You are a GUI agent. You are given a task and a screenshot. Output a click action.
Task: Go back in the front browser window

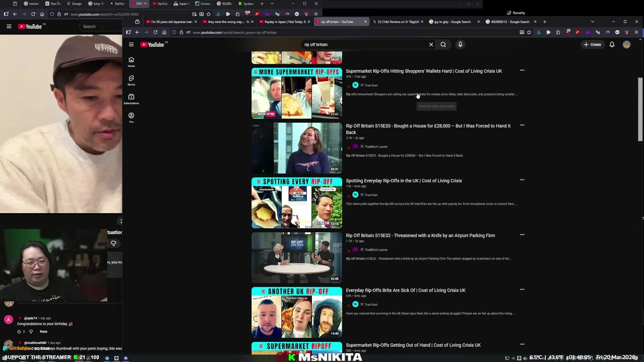[x=137, y=32]
